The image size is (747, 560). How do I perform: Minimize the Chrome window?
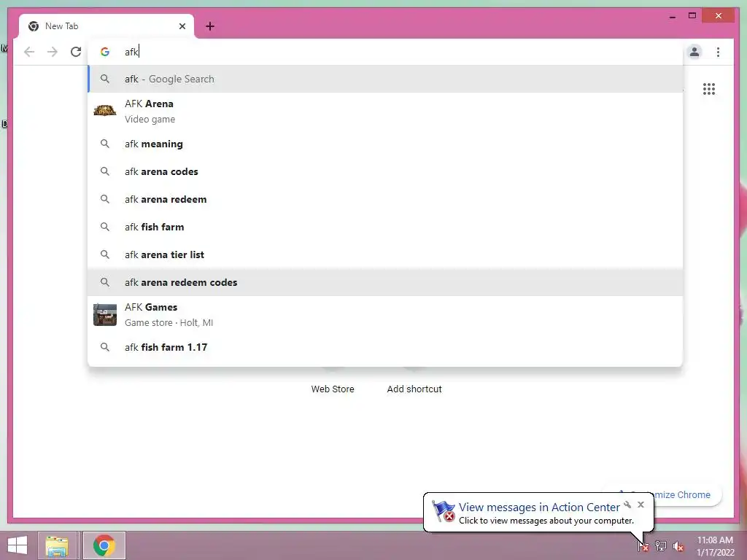click(x=672, y=16)
